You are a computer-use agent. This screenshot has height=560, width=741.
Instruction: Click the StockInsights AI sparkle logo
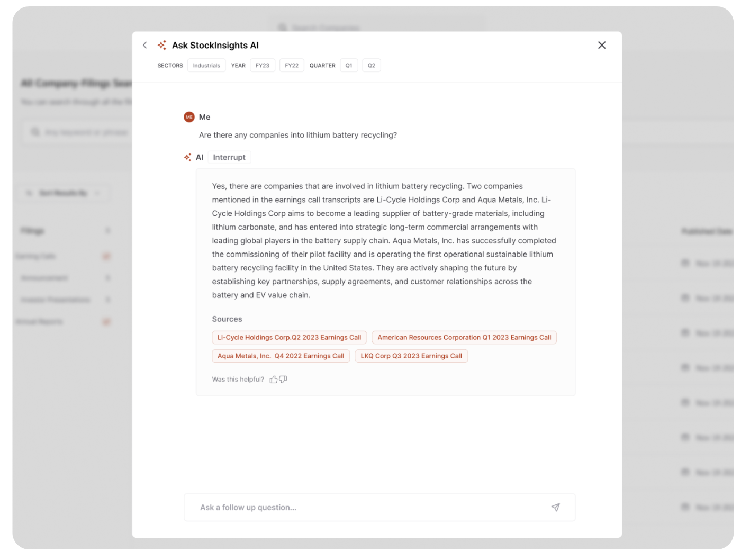tap(162, 45)
